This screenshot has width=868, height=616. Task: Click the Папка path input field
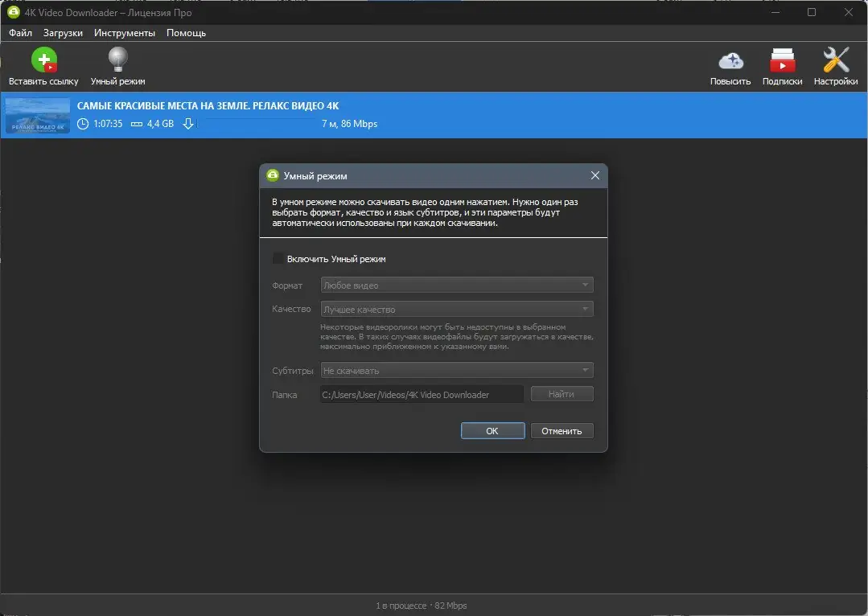[x=422, y=394]
